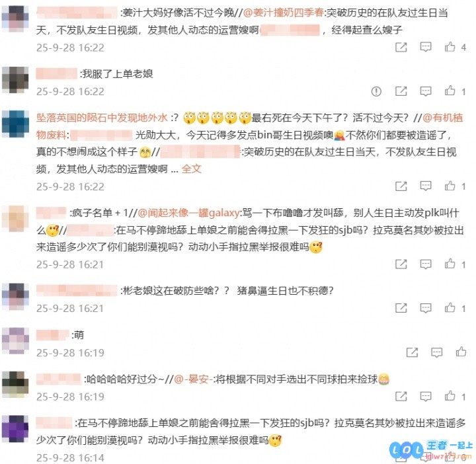
Task: Open avatar of the '萌' commenter
Action: coord(15,340)
